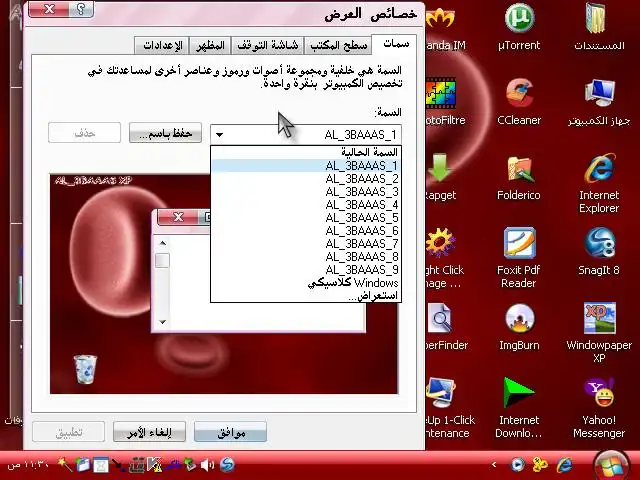
Task: Click إلغاء الأمر cancel button
Action: point(149,432)
